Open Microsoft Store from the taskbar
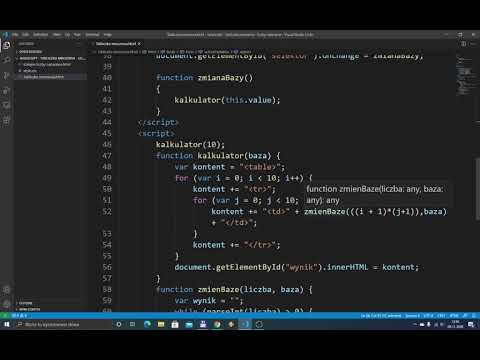 175,324
